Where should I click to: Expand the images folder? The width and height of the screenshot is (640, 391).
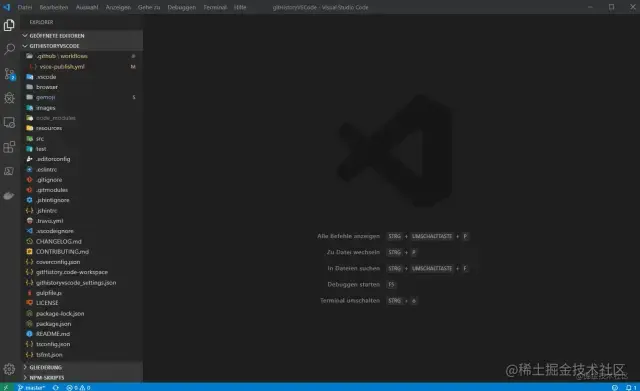click(82, 108)
